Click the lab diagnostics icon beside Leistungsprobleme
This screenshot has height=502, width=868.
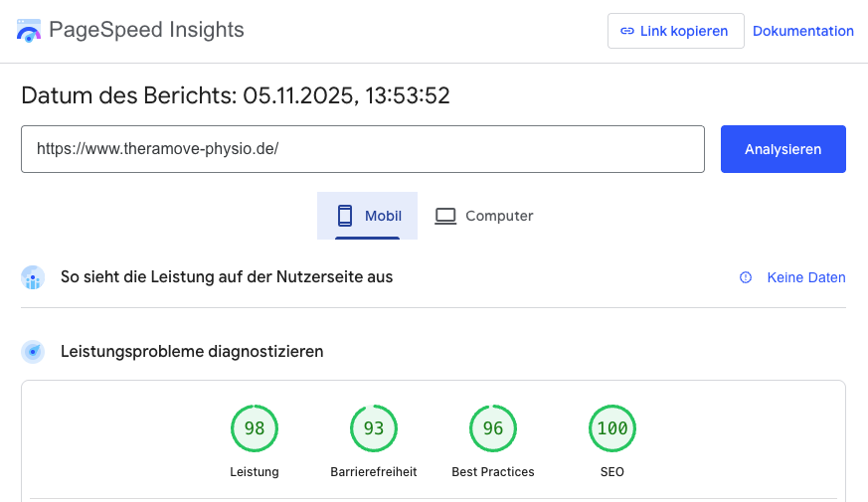(x=33, y=352)
